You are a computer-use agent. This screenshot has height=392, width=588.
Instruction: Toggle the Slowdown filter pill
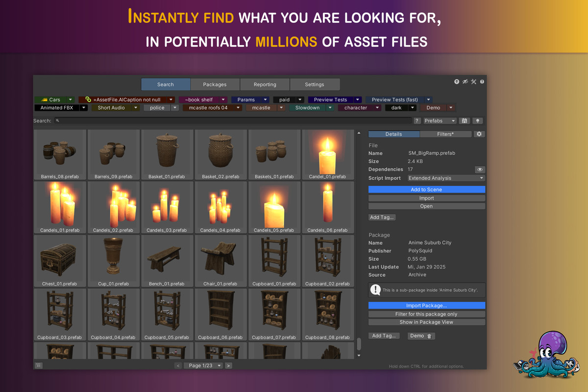(x=308, y=107)
